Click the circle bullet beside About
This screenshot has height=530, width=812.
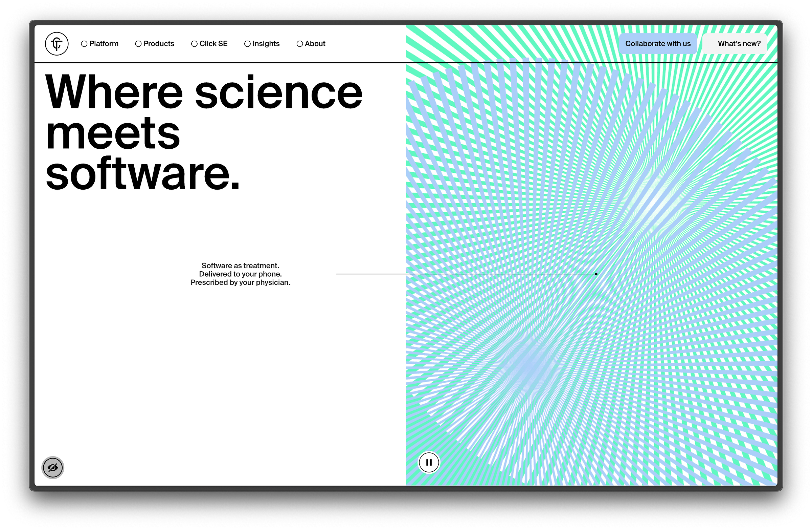pos(299,44)
